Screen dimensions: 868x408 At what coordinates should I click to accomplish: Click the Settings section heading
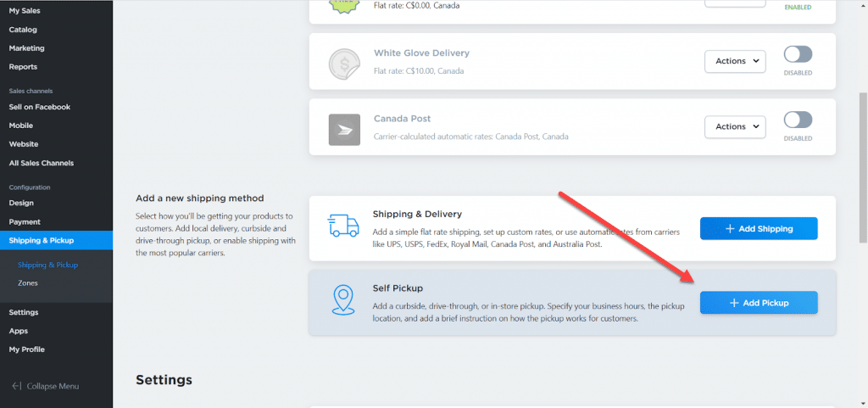(x=164, y=380)
